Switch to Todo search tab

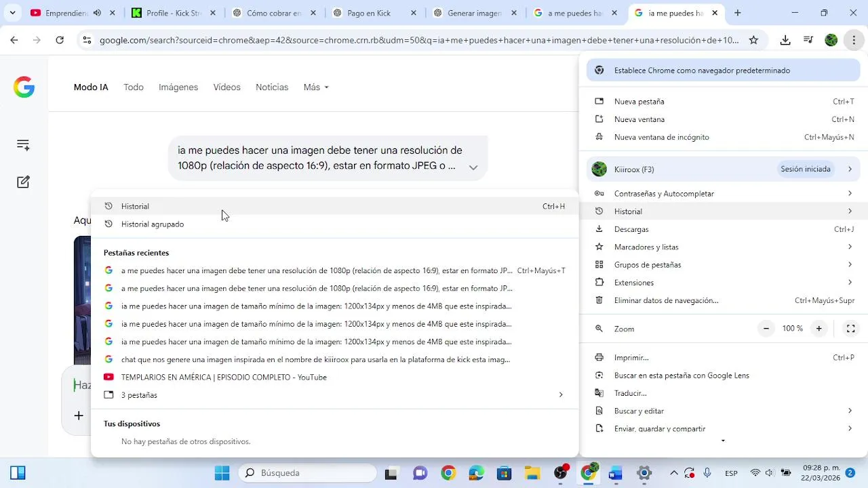pyautogui.click(x=134, y=87)
